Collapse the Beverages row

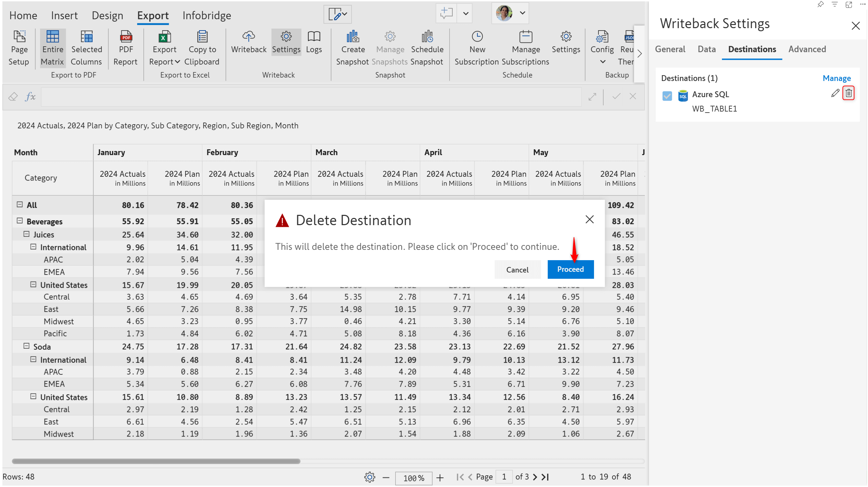20,221
